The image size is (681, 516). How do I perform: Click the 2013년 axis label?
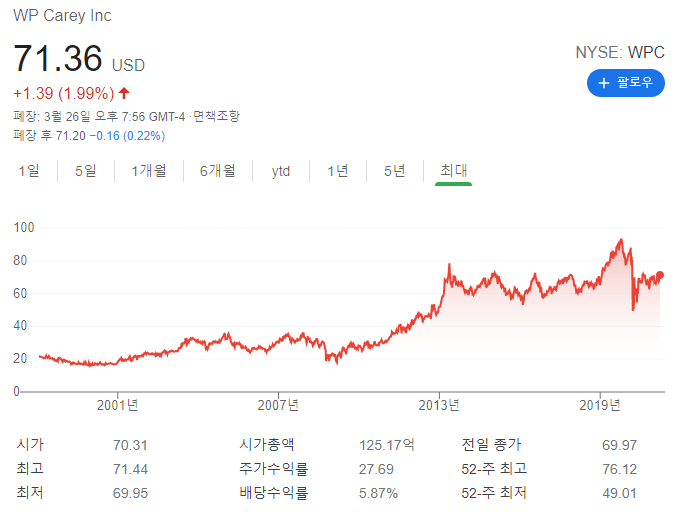click(439, 405)
